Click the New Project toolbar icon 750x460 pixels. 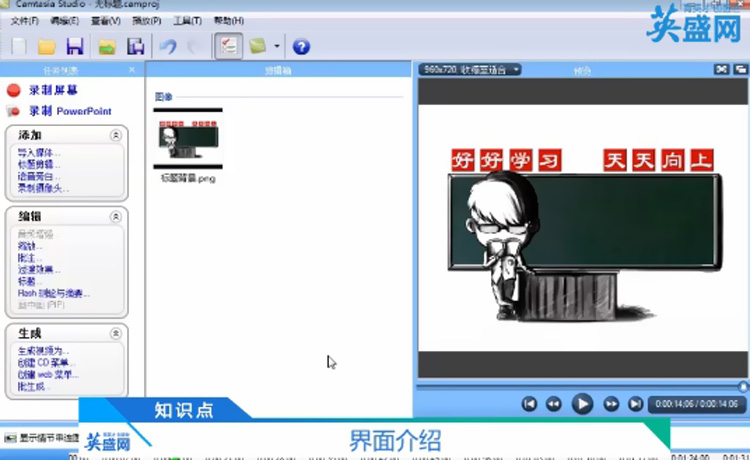[x=19, y=46]
